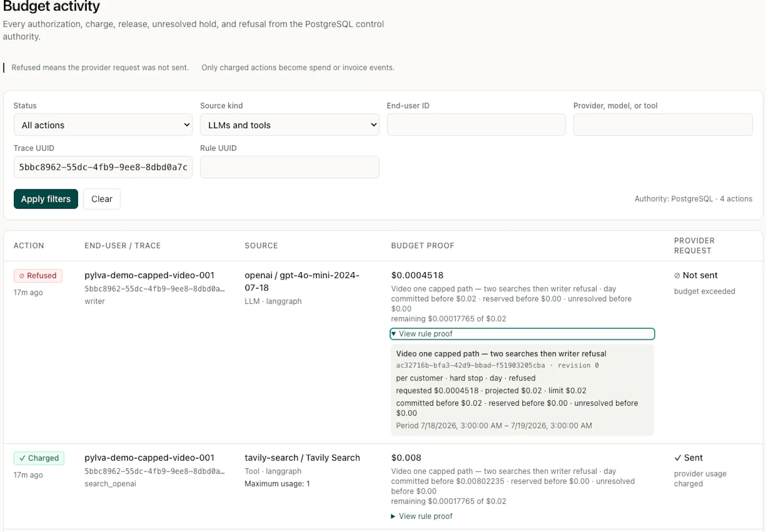Image resolution: width=766 pixels, height=532 pixels.
Task: Click the rule proof title 'Video one capped path' in the expanded panel
Action: (x=501, y=354)
